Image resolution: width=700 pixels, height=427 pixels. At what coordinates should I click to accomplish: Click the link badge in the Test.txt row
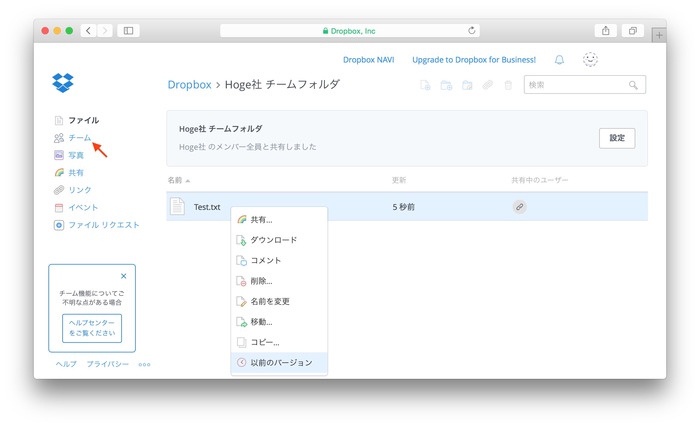point(519,207)
